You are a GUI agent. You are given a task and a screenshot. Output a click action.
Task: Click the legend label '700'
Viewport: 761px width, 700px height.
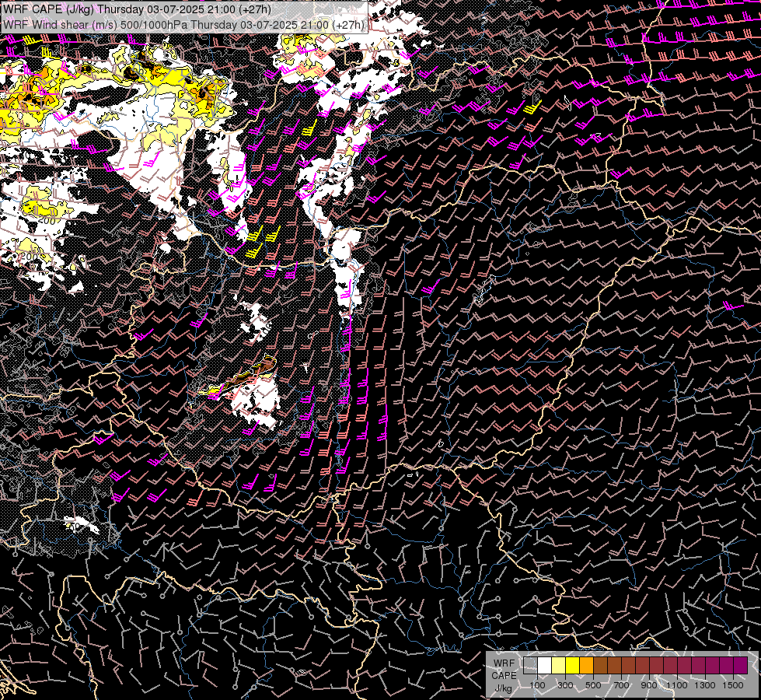(621, 685)
